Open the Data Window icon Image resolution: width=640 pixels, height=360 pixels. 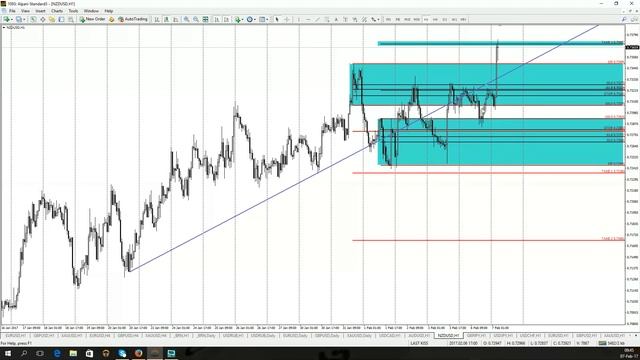pyautogui.click(x=42, y=19)
